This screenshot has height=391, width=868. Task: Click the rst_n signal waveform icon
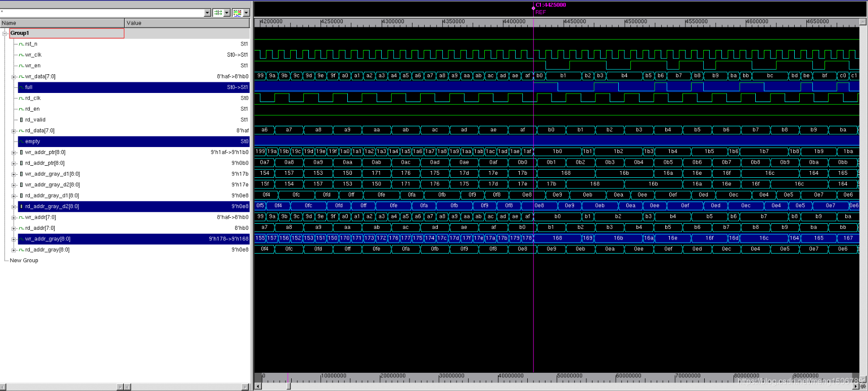21,44
